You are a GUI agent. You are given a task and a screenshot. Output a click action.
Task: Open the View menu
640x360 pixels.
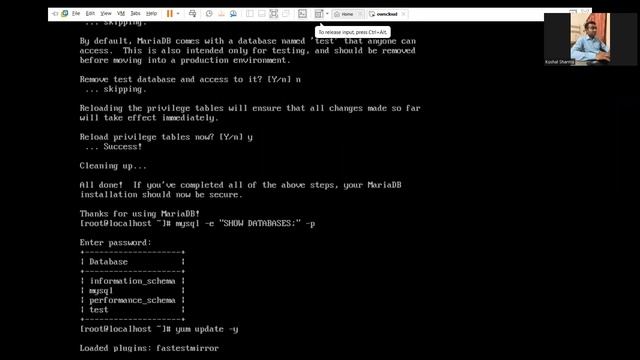[x=106, y=13]
